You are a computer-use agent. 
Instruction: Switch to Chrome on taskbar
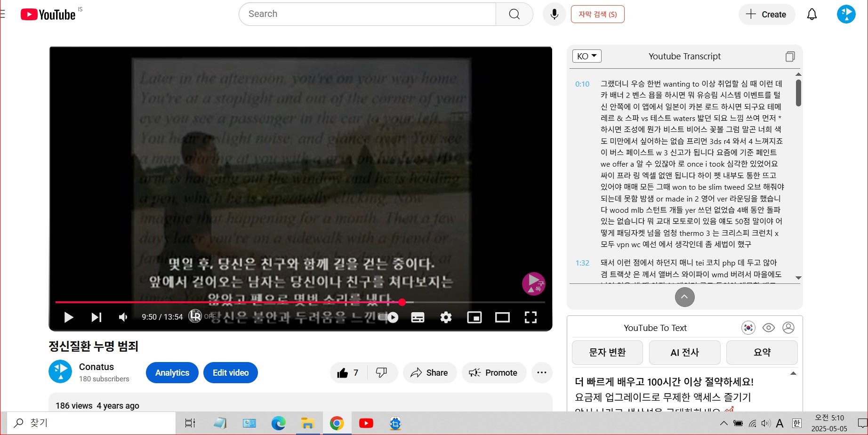click(337, 423)
